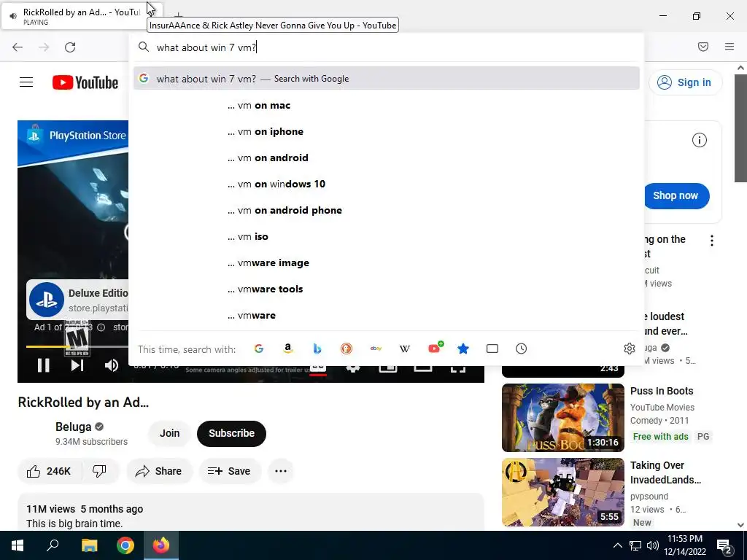Viewport: 747px width, 560px height.
Task: Open more actions ellipsis button
Action: [281, 471]
